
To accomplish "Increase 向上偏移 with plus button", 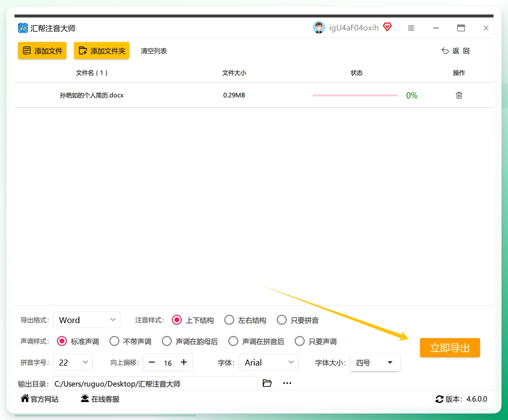I will click(184, 362).
